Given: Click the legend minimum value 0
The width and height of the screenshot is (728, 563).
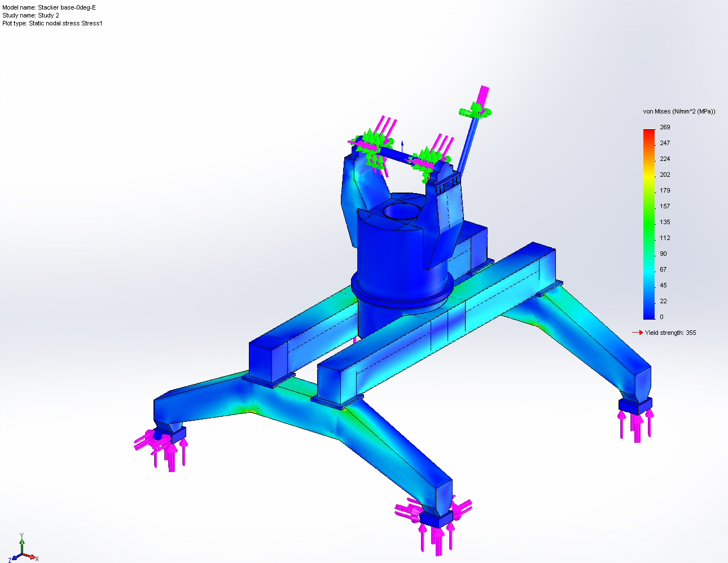Looking at the screenshot, I should (661, 317).
